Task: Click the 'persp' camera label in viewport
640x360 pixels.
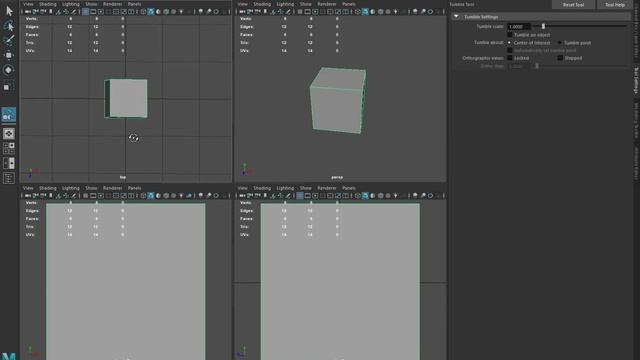Action: tap(337, 177)
